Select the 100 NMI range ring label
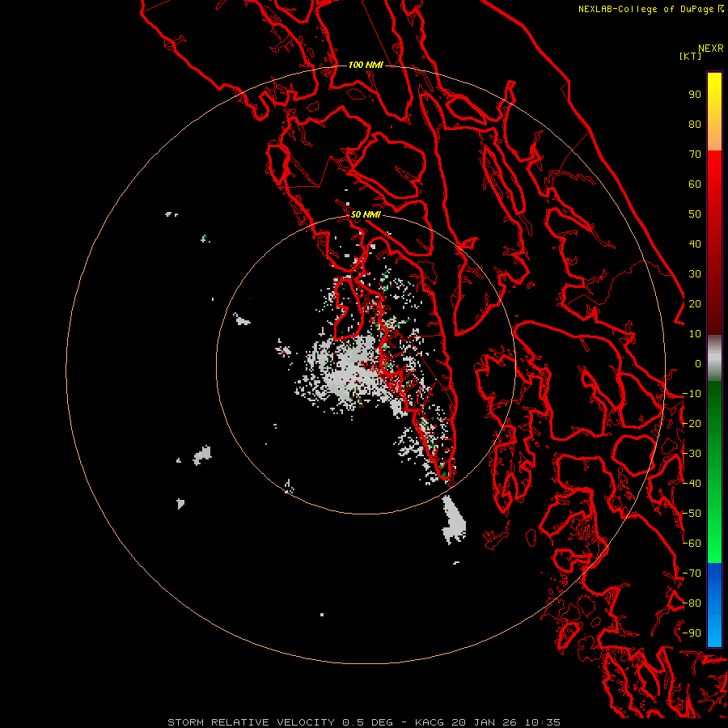 [x=366, y=65]
